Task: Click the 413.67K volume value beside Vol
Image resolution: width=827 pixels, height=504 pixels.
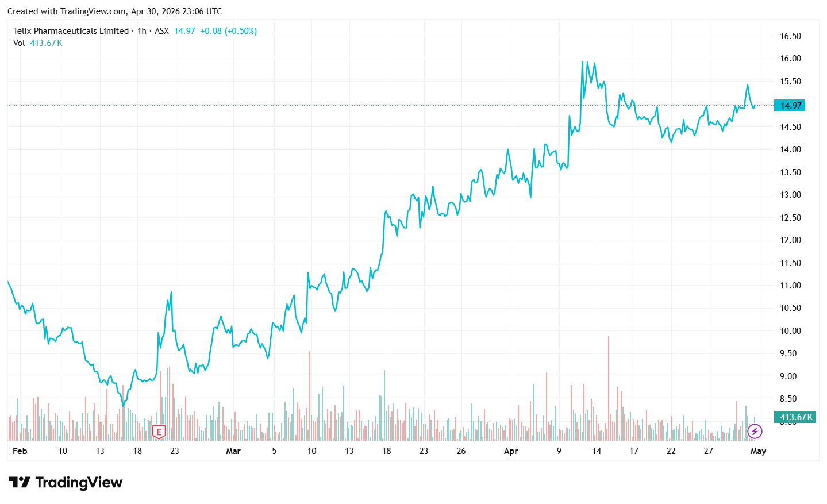Action: click(x=46, y=43)
